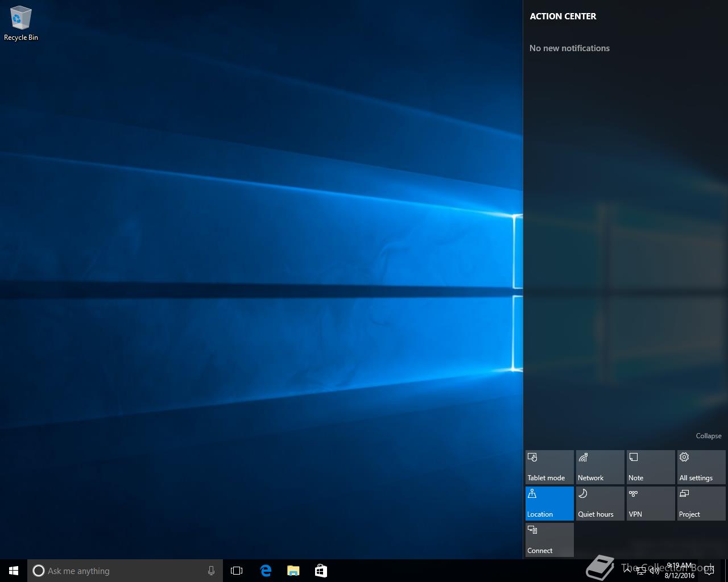Open the VPN quick action tile
728x582 pixels.
pyautogui.click(x=651, y=504)
